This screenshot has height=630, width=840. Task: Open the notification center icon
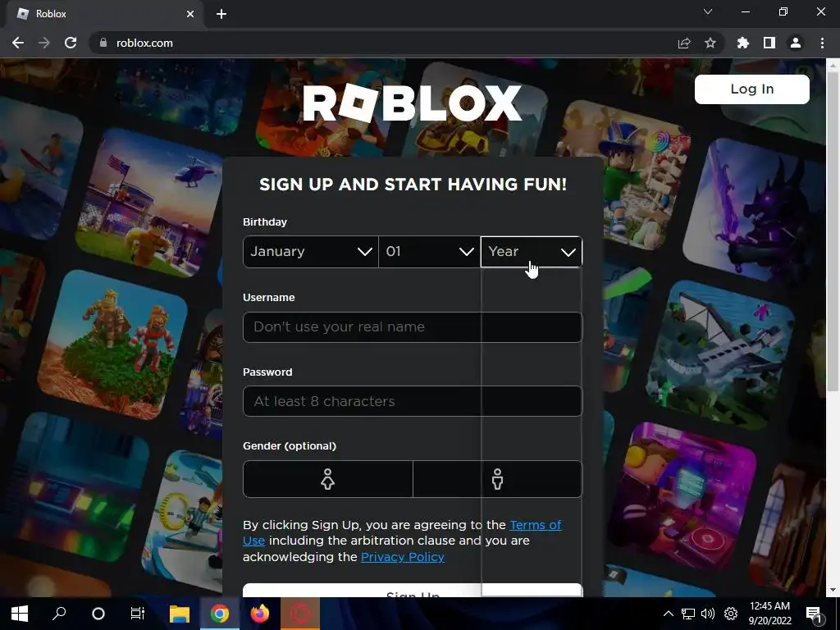click(x=814, y=614)
